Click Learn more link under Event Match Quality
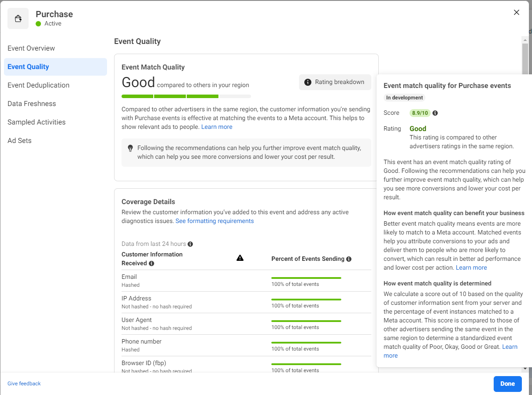 217,127
